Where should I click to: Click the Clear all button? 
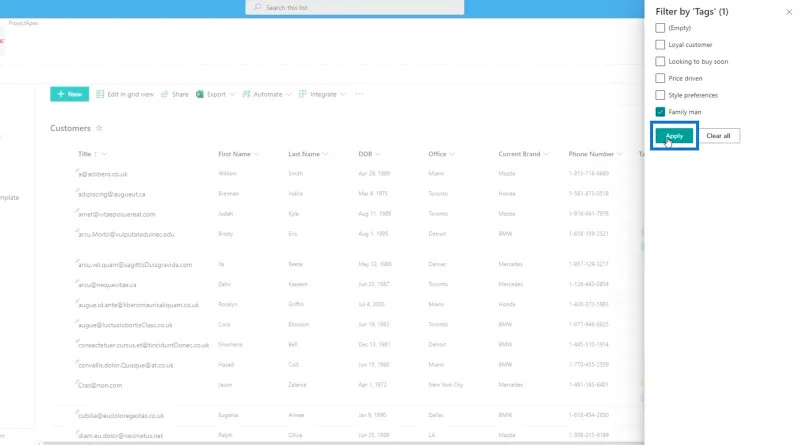click(x=718, y=136)
